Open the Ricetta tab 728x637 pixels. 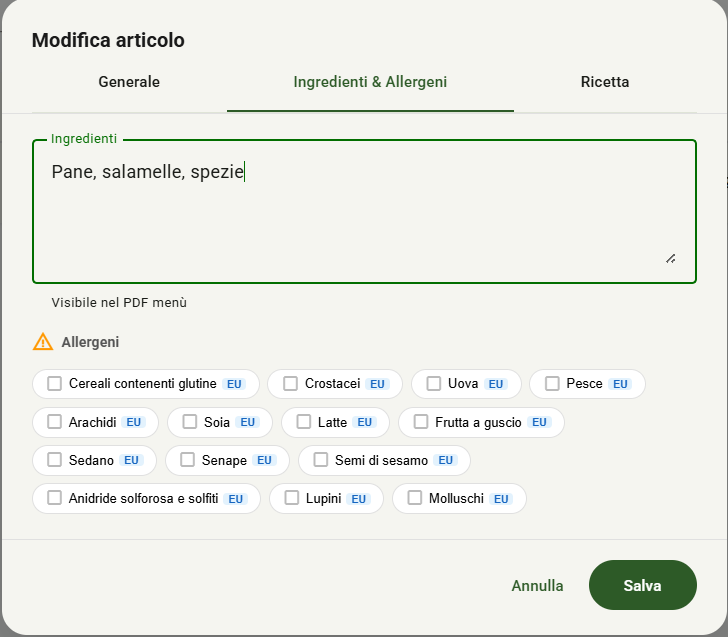tap(605, 82)
